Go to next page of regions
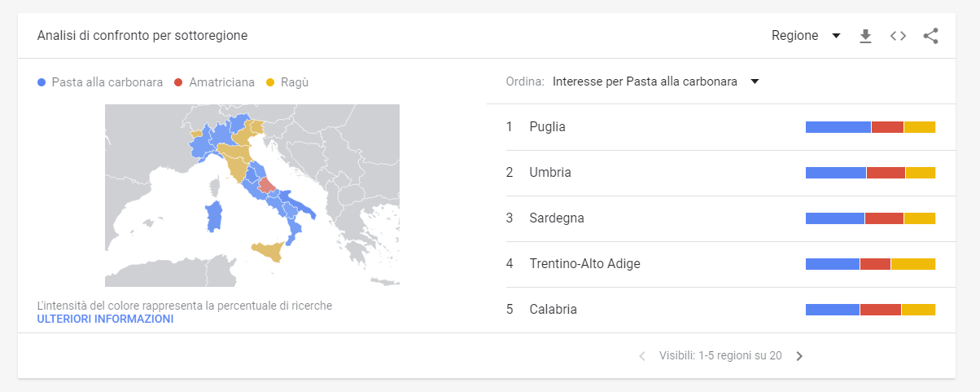Image resolution: width=980 pixels, height=392 pixels. click(x=799, y=356)
